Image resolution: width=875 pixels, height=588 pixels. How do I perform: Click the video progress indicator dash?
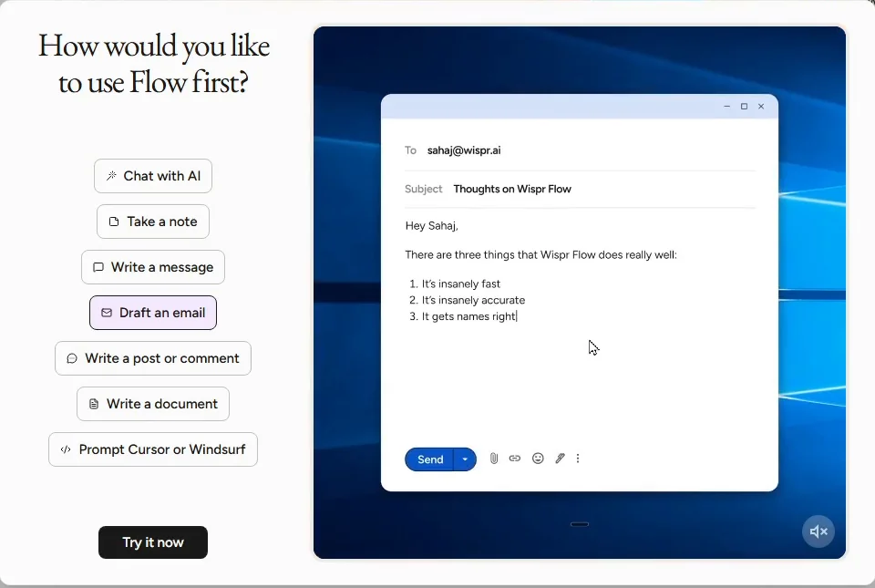(580, 524)
